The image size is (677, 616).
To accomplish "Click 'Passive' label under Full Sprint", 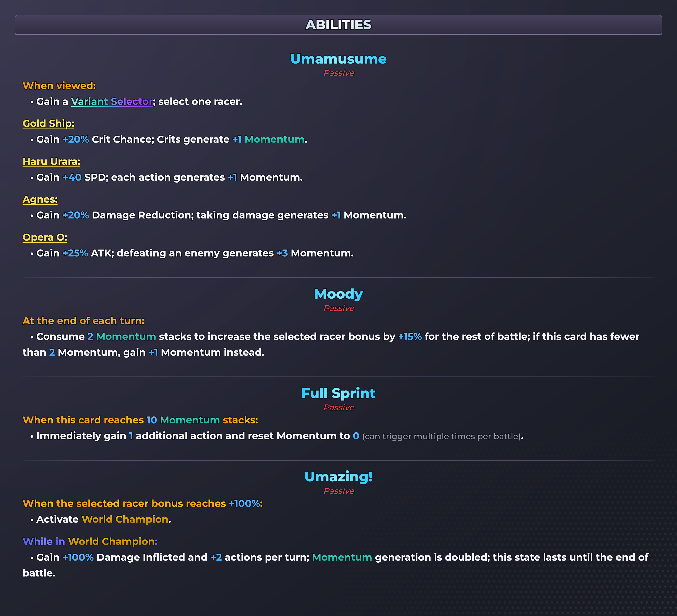I will [339, 407].
